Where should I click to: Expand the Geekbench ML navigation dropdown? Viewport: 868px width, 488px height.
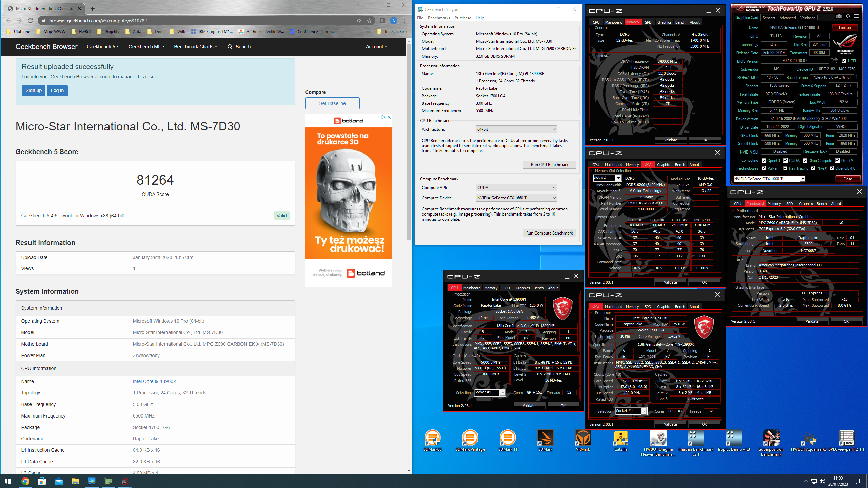[146, 47]
